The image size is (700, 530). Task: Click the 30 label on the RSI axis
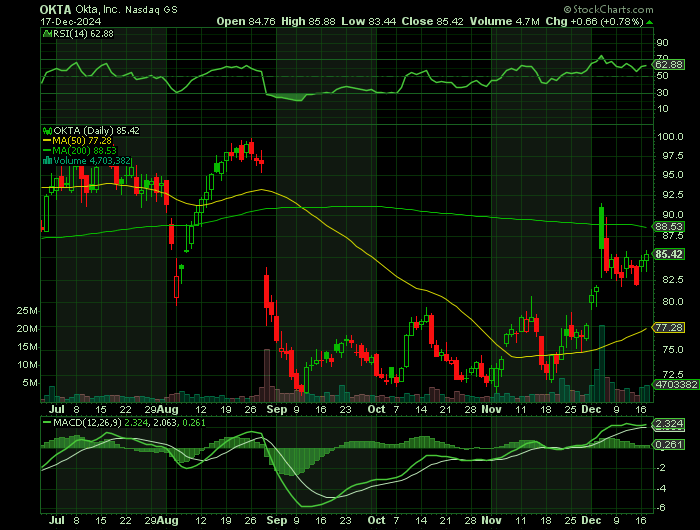[662, 93]
